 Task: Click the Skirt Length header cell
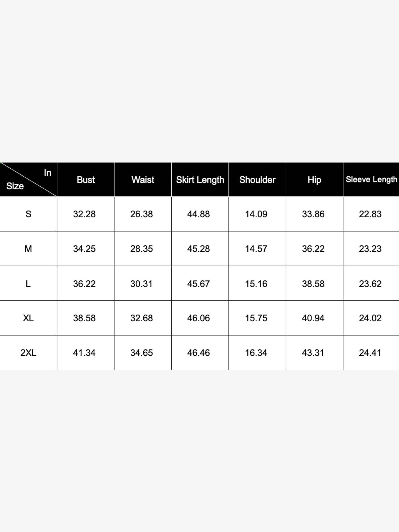pos(200,180)
